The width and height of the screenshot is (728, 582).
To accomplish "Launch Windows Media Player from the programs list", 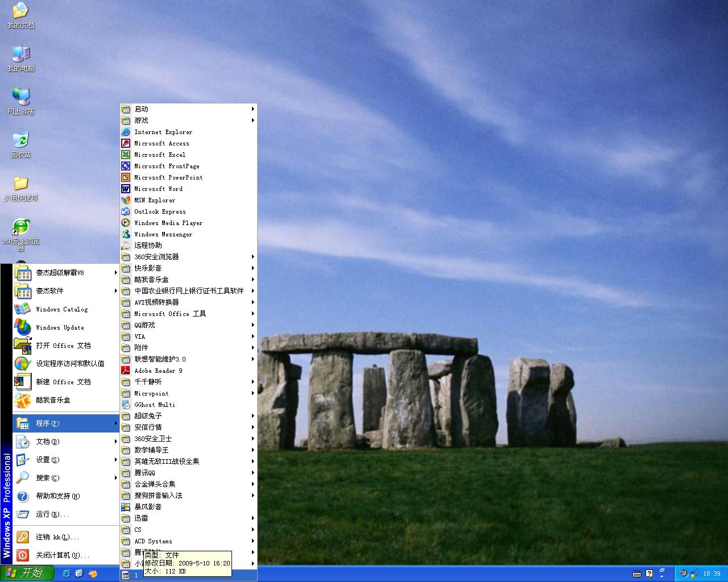I will (x=188, y=223).
